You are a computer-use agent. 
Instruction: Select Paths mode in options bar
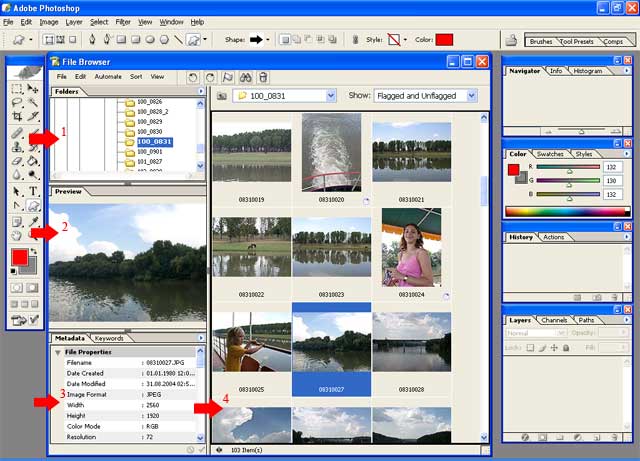60,40
